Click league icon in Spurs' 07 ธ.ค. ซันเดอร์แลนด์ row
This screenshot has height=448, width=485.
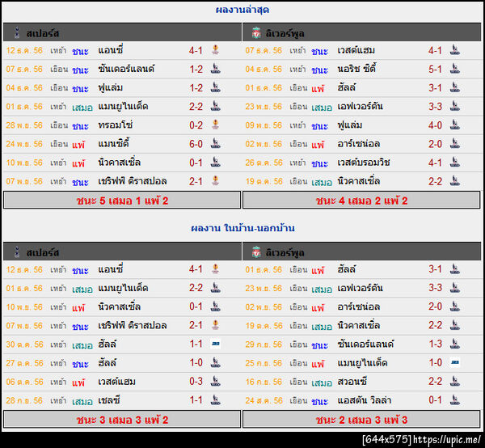point(215,69)
